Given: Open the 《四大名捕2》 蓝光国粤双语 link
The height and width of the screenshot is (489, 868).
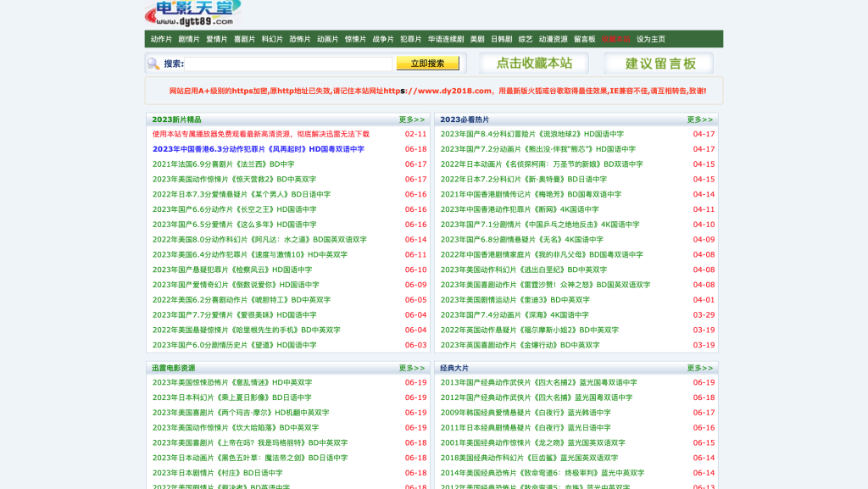Looking at the screenshot, I should [538, 382].
